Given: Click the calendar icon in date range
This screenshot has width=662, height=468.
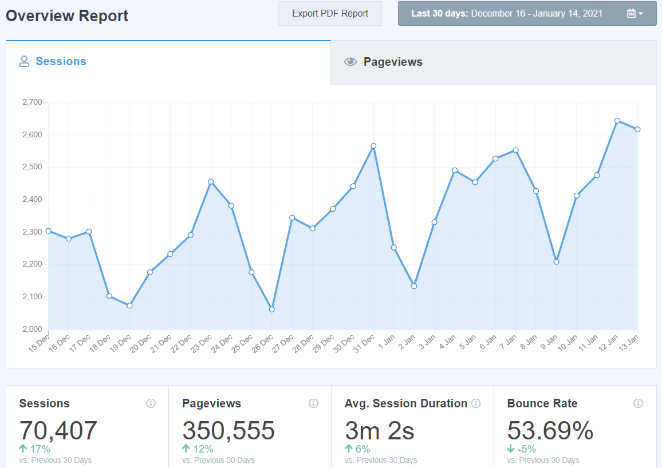Looking at the screenshot, I should (x=631, y=14).
